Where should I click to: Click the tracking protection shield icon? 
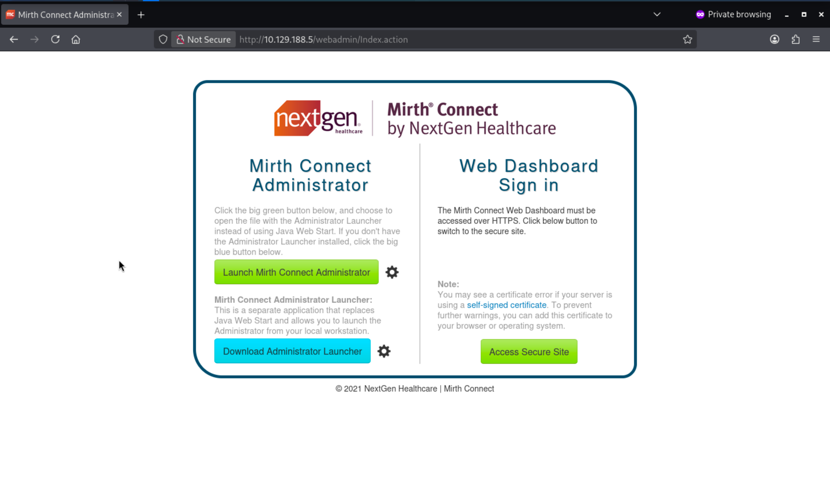(x=163, y=40)
